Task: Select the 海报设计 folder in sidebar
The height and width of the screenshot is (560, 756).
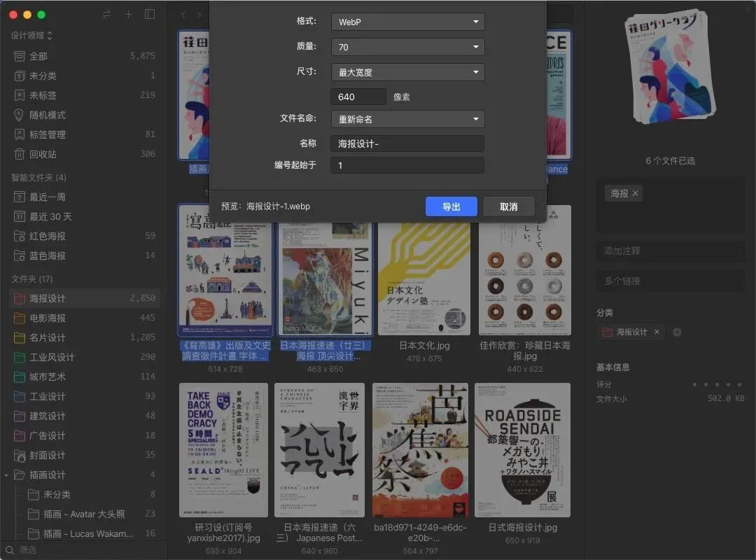Action: 85,299
